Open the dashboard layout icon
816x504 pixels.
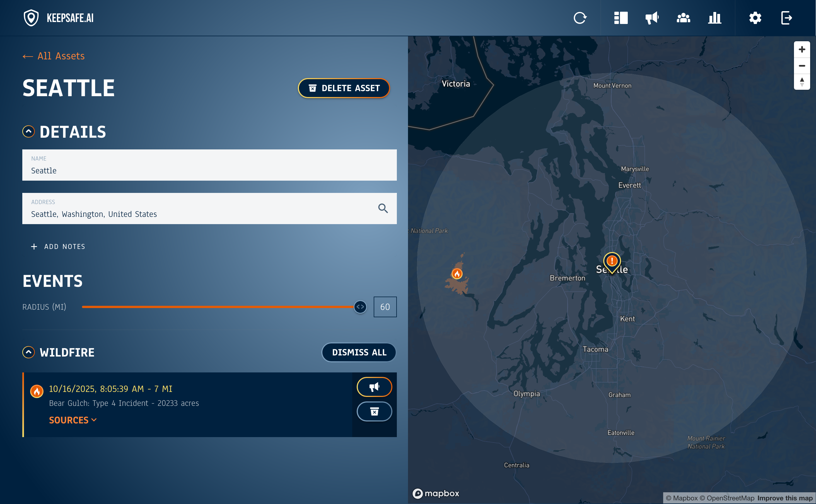pyautogui.click(x=621, y=18)
